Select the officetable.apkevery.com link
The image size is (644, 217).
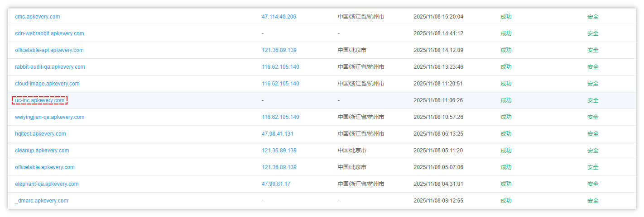[x=45, y=167]
